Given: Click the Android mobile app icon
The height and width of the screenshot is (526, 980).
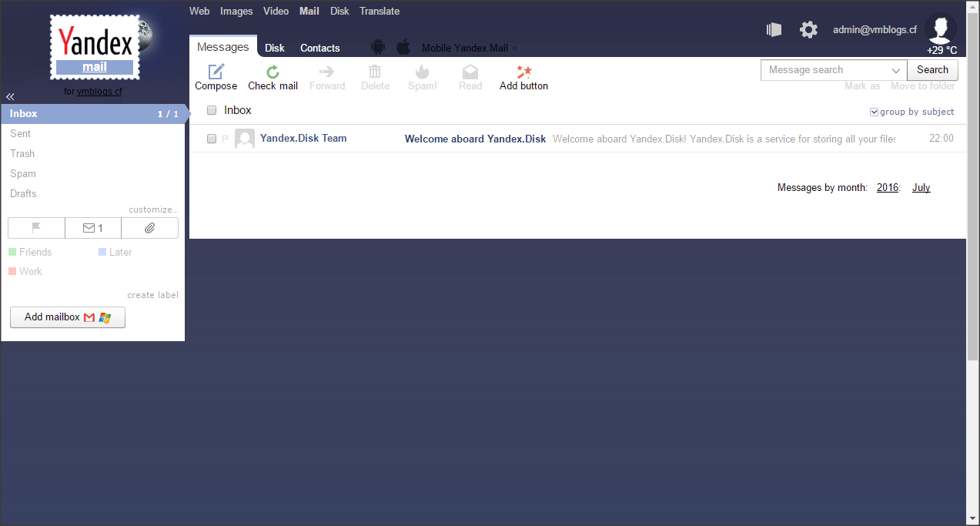Looking at the screenshot, I should pyautogui.click(x=377, y=47).
